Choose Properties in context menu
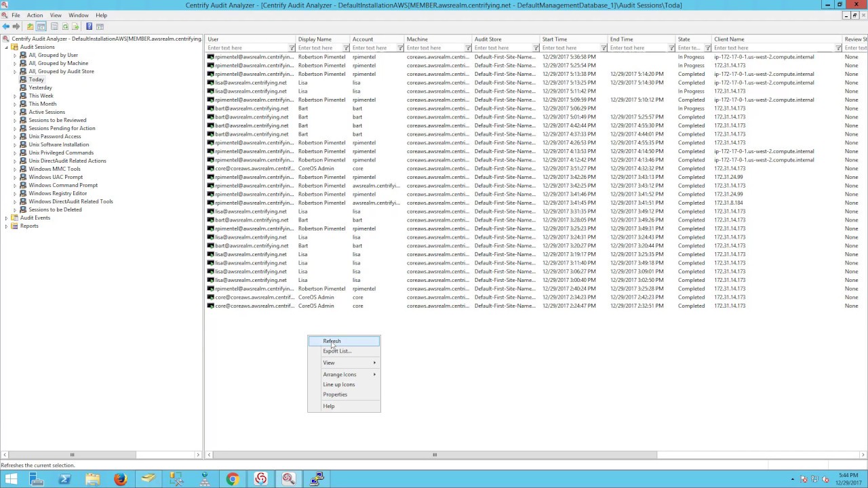This screenshot has height=488, width=868. point(344,394)
